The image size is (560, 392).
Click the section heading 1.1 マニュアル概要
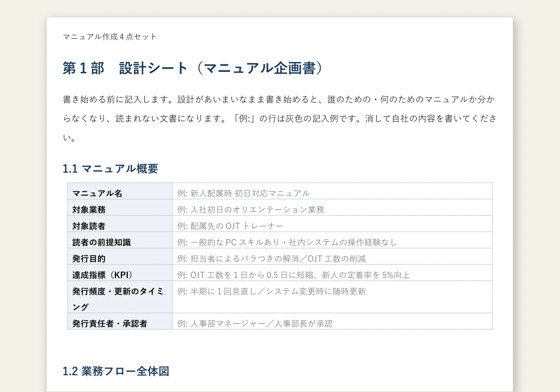110,168
